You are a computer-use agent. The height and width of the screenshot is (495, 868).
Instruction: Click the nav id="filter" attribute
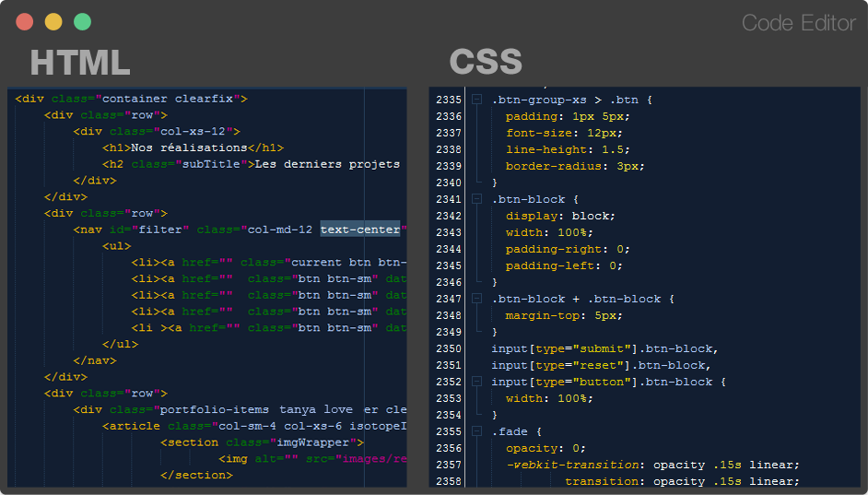coord(149,230)
